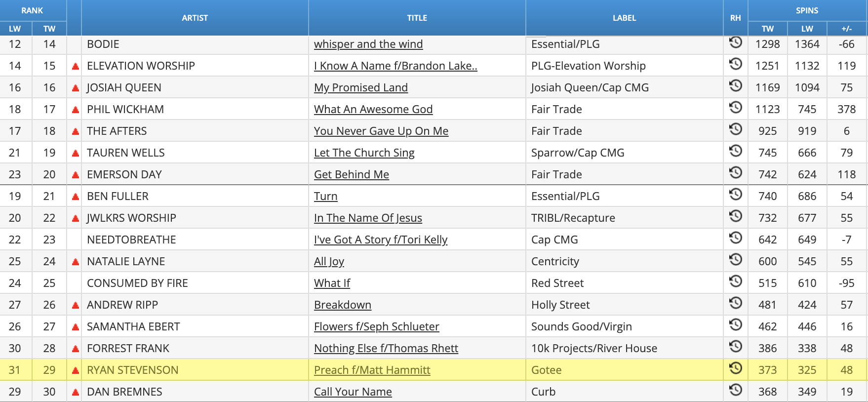
Task: Open rotation history icon for PHIL WICKHAM row
Action: pyautogui.click(x=736, y=108)
